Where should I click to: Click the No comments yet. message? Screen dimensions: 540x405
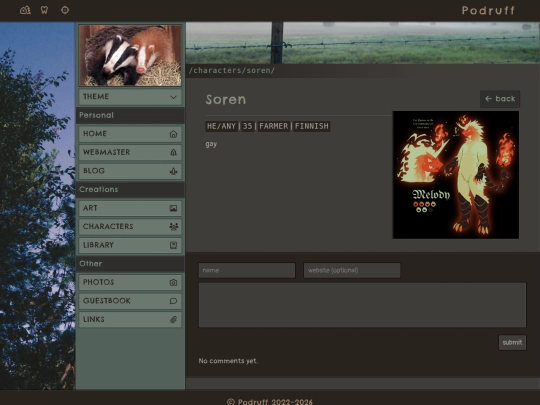(228, 361)
